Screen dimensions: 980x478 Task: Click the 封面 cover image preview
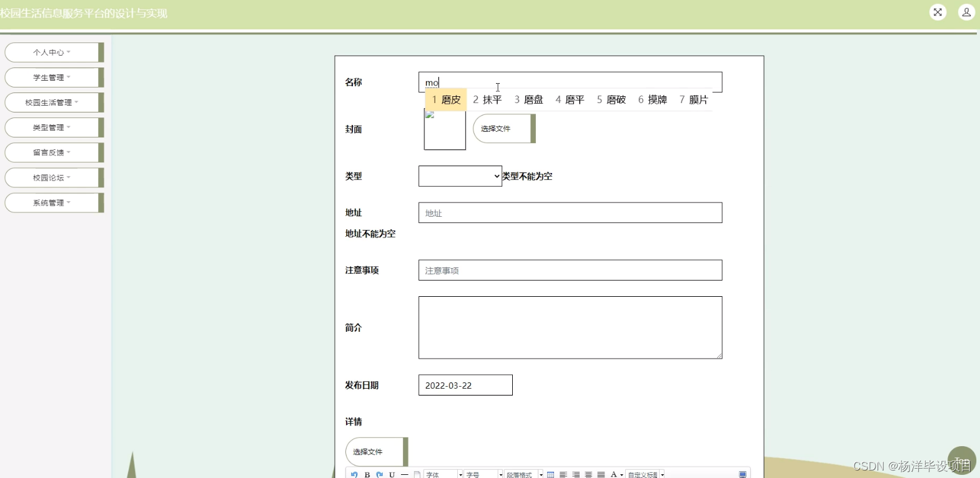coord(445,129)
